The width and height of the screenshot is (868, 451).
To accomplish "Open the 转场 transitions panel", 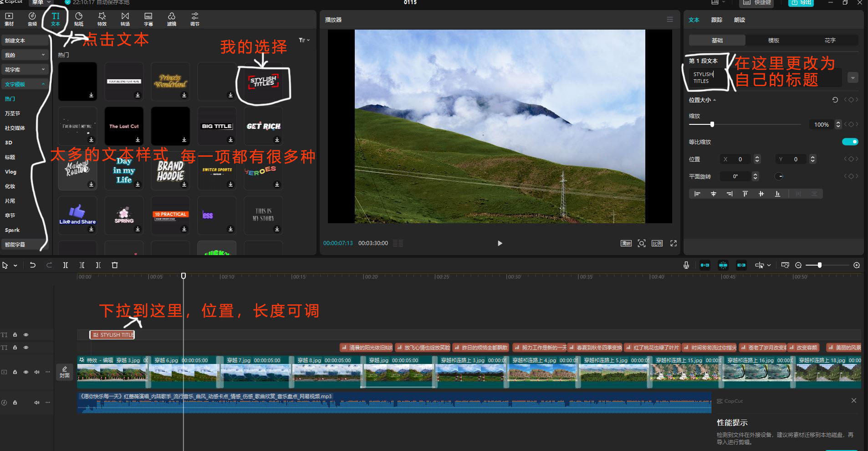I will click(125, 19).
